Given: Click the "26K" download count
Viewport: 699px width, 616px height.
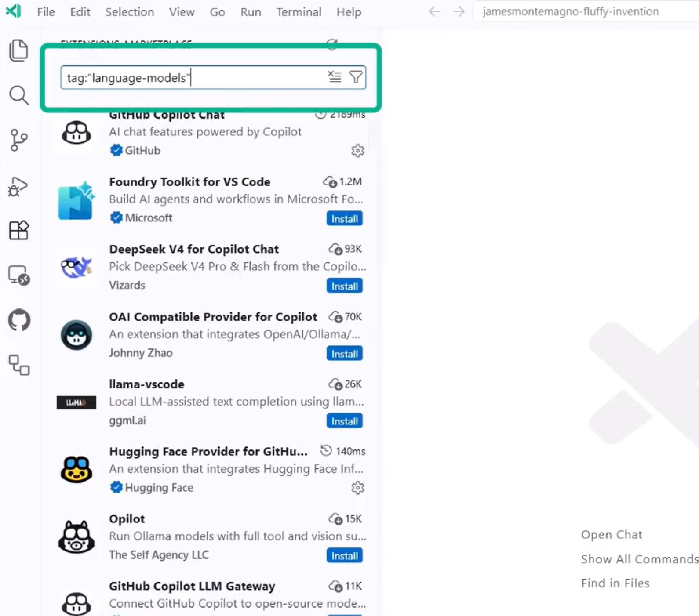Looking at the screenshot, I should click(353, 384).
